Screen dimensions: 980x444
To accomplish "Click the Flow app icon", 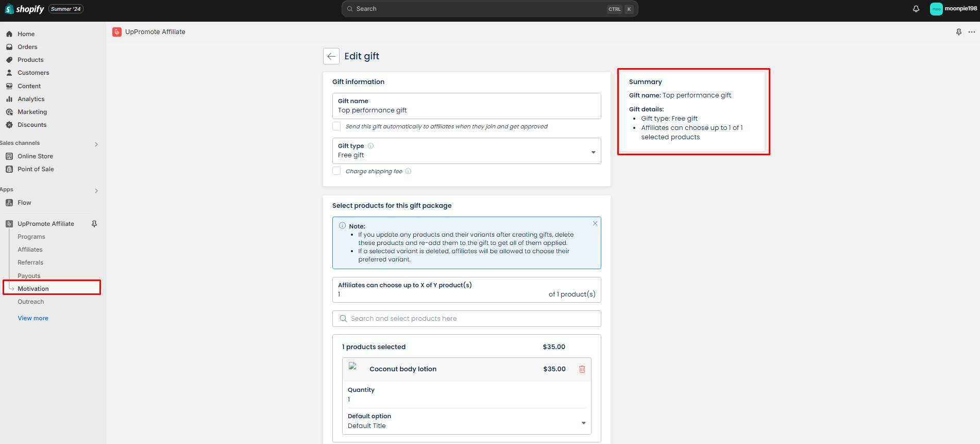I will coord(9,203).
